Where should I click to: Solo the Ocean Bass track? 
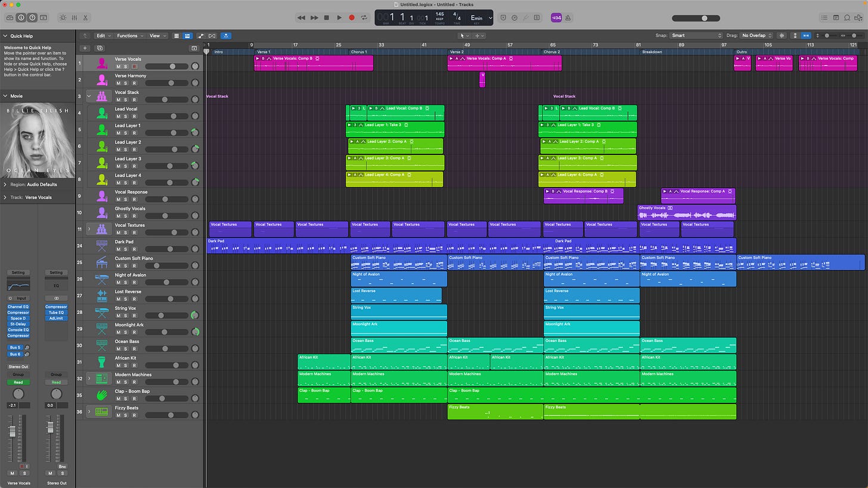[126, 349]
